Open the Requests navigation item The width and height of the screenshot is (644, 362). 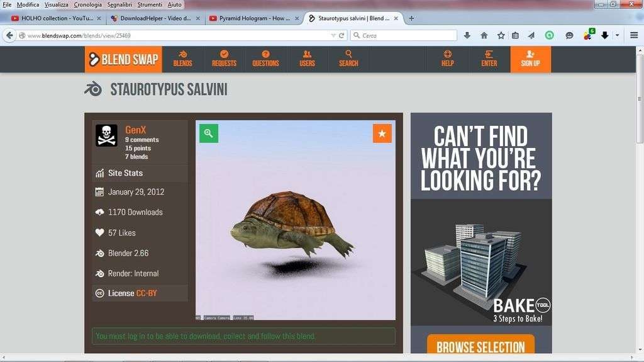(225, 59)
